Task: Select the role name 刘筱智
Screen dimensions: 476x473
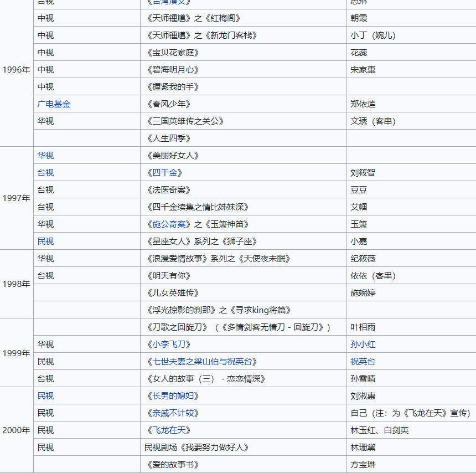Action: 363,173
